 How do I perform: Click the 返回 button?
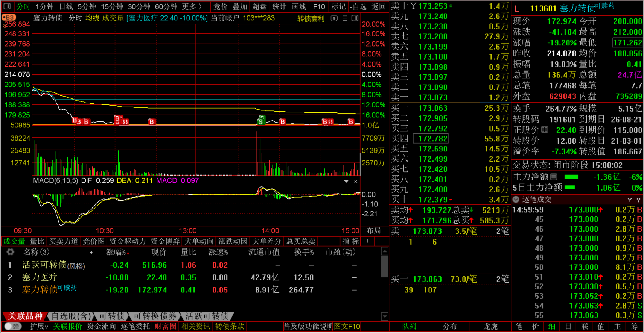point(378,6)
